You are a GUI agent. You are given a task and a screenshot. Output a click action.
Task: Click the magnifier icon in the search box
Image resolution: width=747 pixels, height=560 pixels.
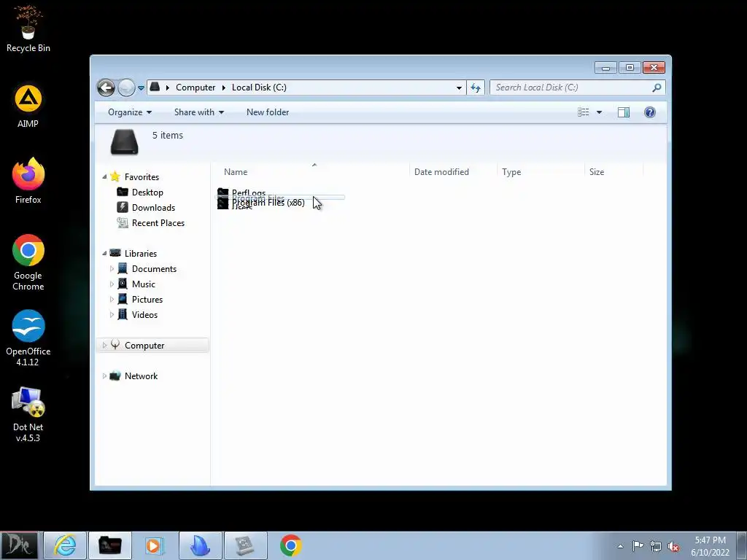[657, 87]
